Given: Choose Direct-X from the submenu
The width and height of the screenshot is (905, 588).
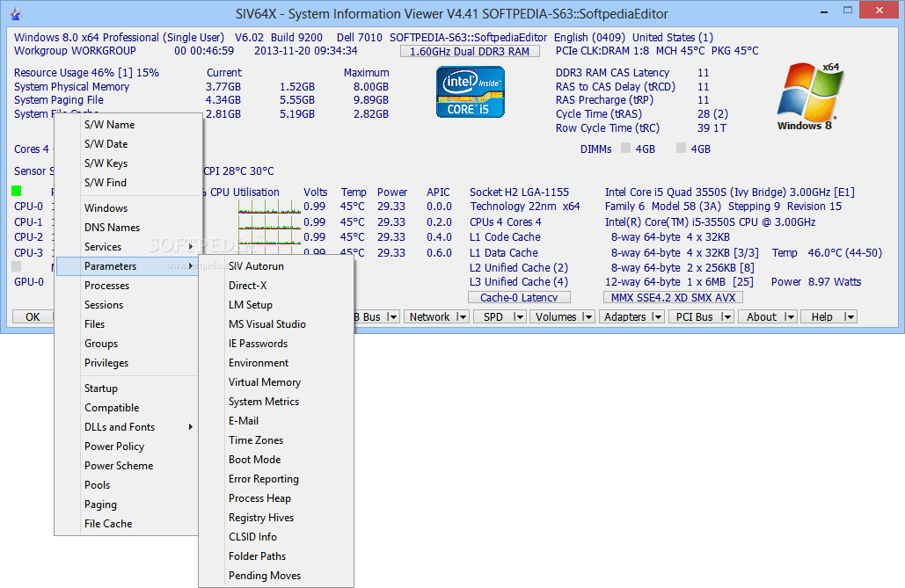Looking at the screenshot, I should click(276, 285).
